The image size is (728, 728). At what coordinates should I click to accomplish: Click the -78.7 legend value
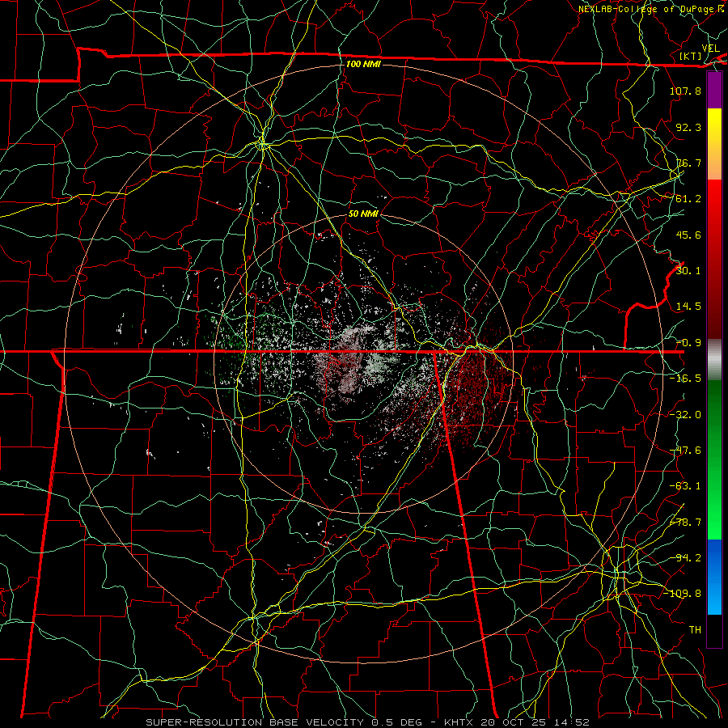click(x=685, y=523)
